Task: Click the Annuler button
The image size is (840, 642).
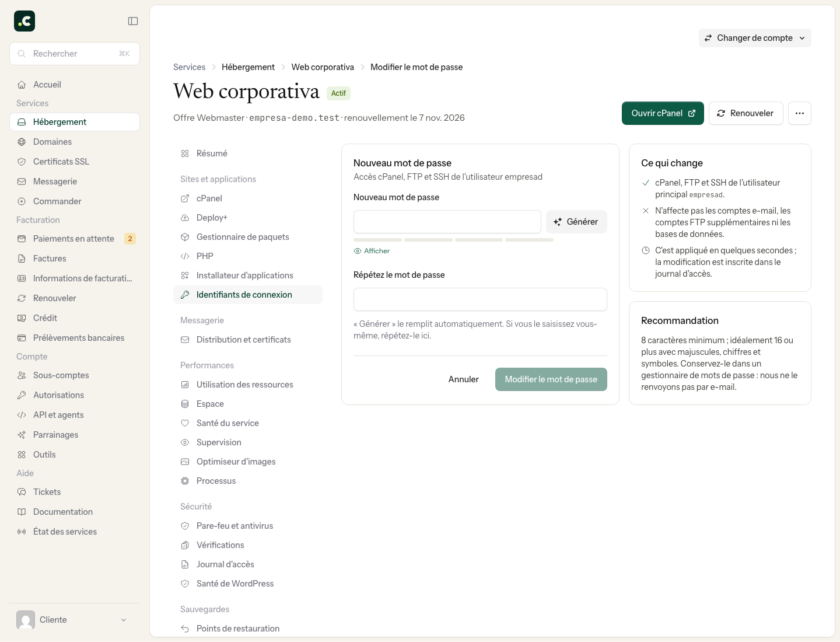Action: pyautogui.click(x=464, y=379)
